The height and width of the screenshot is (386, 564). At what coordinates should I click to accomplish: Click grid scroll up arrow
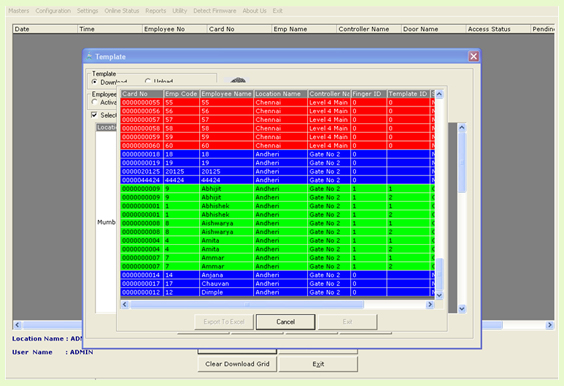440,94
